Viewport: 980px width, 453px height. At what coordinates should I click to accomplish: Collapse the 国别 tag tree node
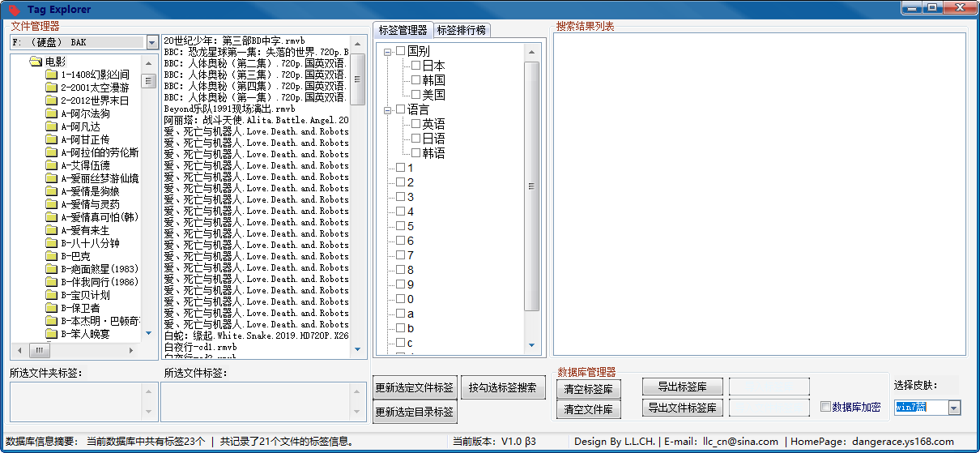point(388,51)
